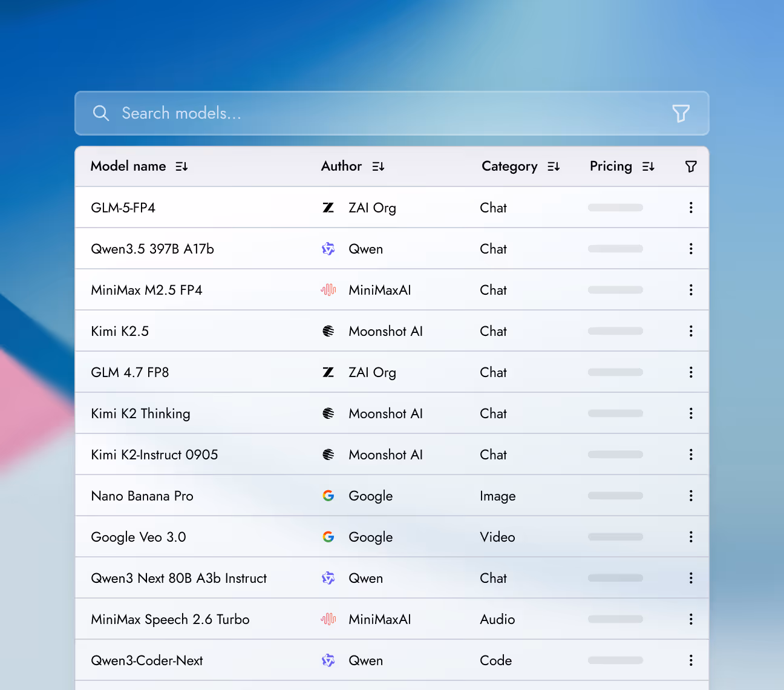Select the GLM 4.7 FP8 model name

pyautogui.click(x=130, y=372)
